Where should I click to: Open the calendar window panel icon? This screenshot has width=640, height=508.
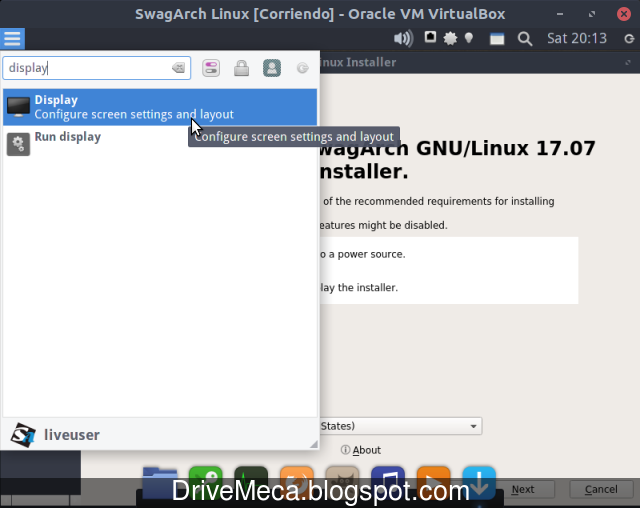pos(497,39)
